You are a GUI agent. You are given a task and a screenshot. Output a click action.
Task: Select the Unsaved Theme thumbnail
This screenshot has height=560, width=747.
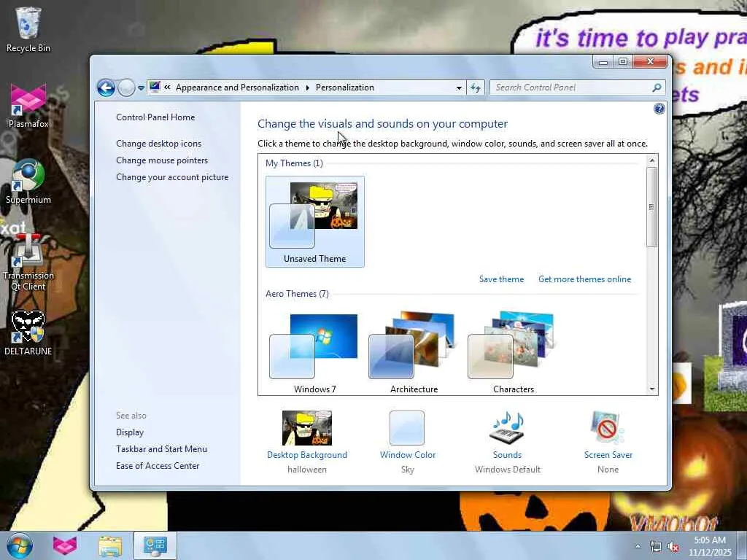pyautogui.click(x=315, y=222)
